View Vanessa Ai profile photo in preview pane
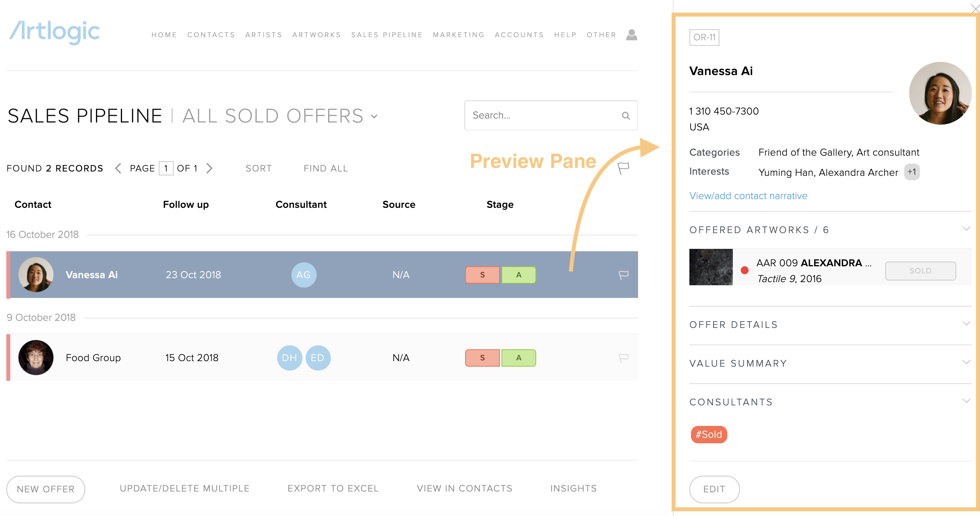The width and height of the screenshot is (980, 516). pos(940,93)
